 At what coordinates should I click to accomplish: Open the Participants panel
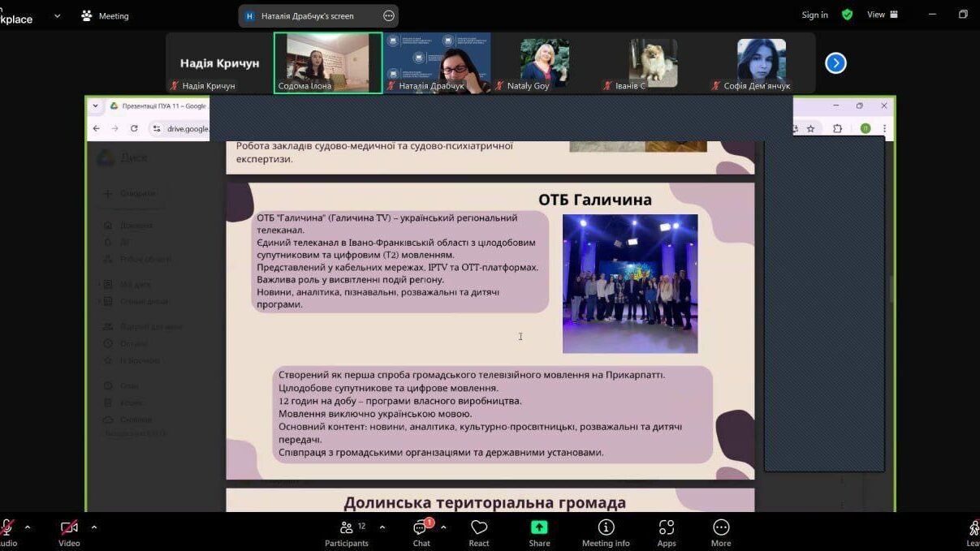(347, 532)
